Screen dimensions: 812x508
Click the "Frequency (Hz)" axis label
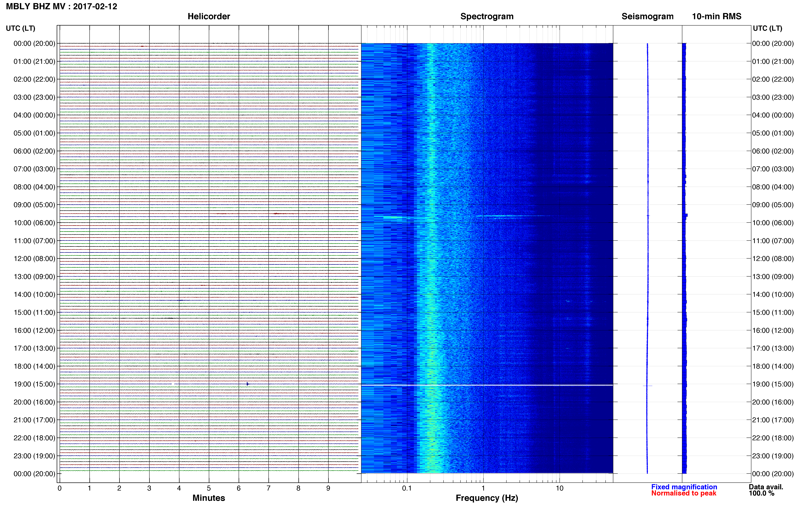[487, 498]
